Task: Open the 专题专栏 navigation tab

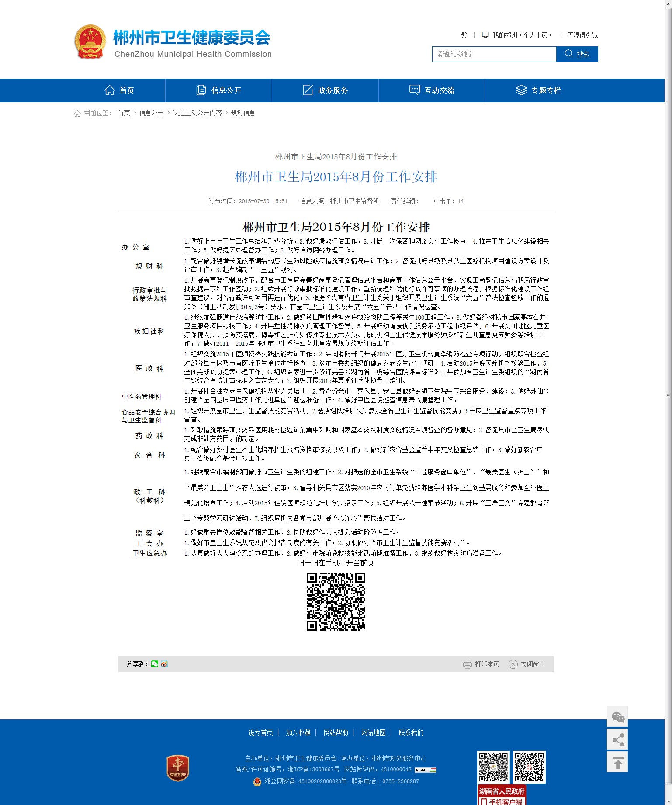Action: pos(538,90)
